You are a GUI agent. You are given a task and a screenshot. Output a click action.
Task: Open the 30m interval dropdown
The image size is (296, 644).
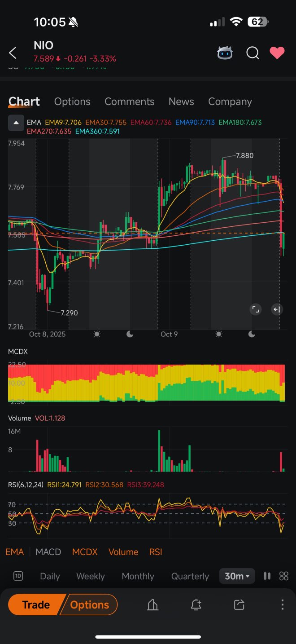(x=237, y=576)
